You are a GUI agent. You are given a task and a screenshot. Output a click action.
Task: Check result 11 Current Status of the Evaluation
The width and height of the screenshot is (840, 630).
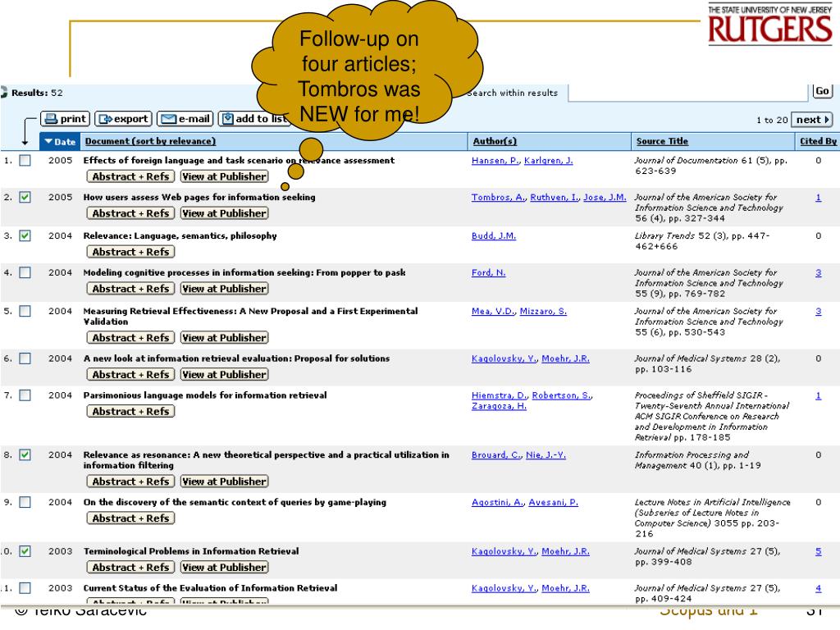click(x=25, y=588)
